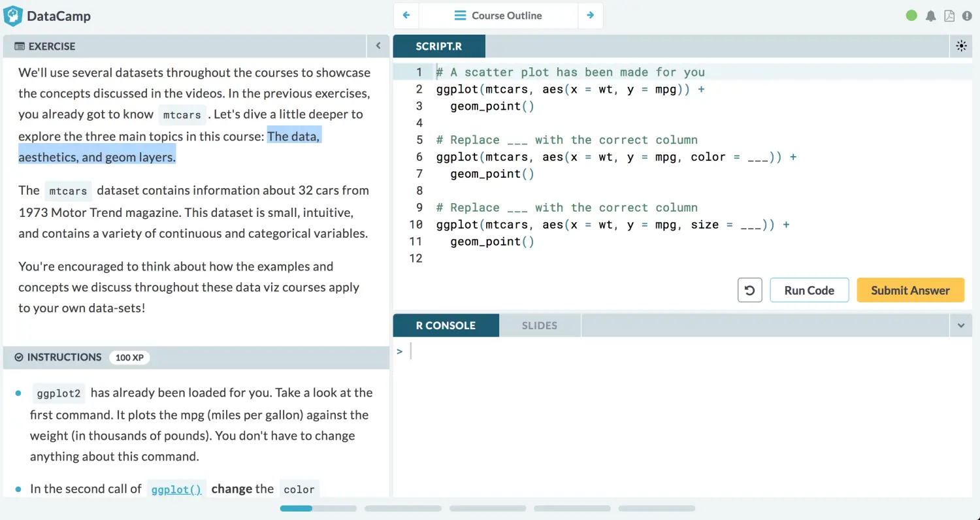This screenshot has height=520, width=980.
Task: Collapse the console panel chevron
Action: (960, 325)
